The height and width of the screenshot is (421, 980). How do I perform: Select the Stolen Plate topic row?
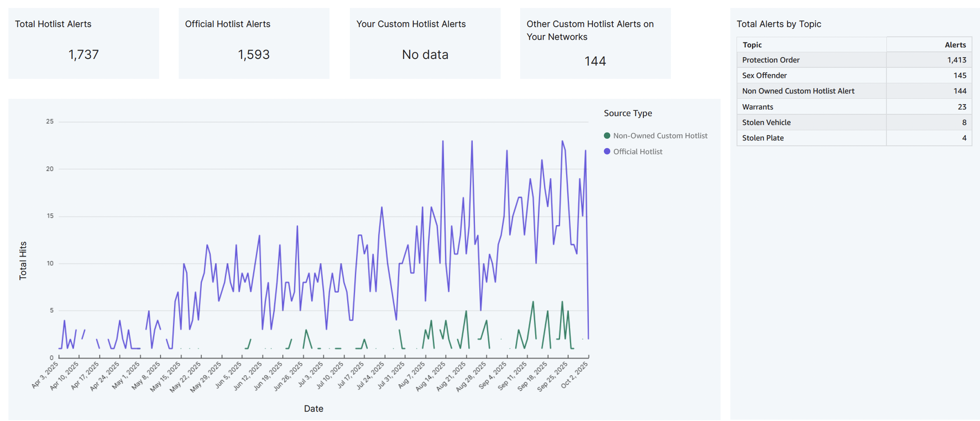pos(811,138)
